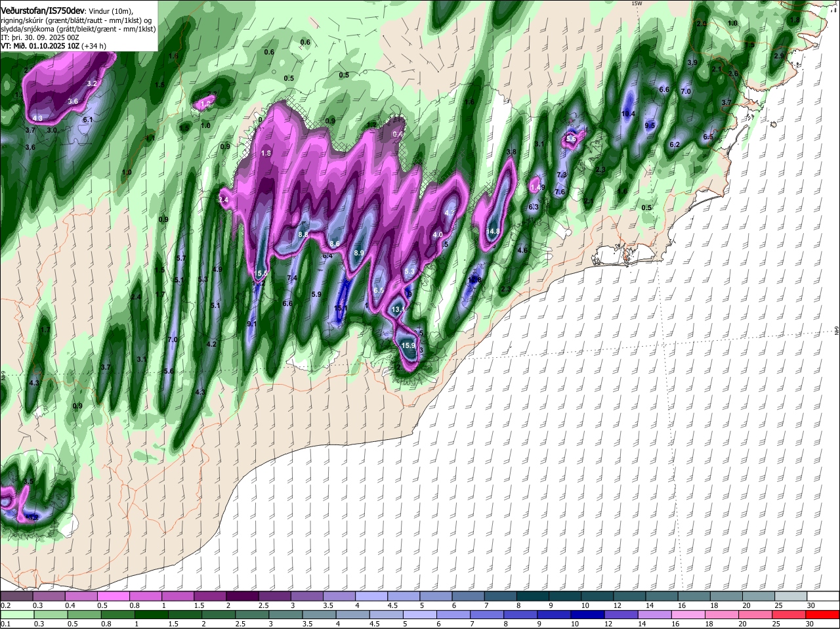The height and width of the screenshot is (629, 840).
Task: Click the 4.6 value on the map
Action: click(522, 250)
